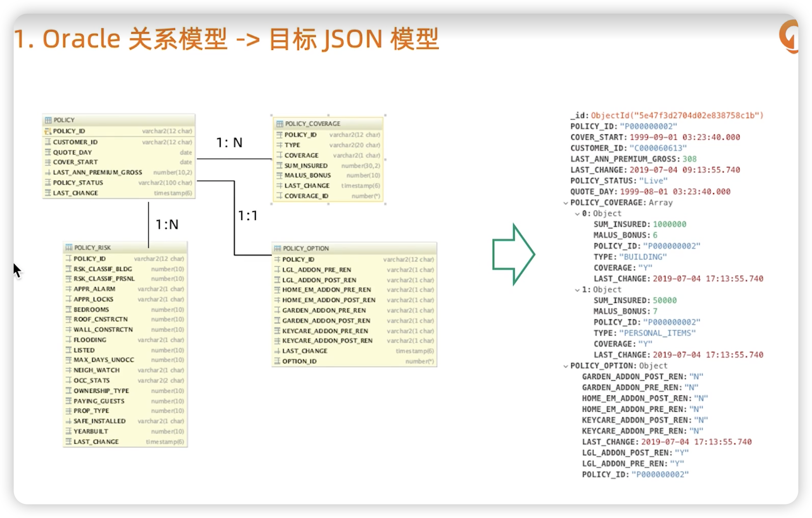
Task: Click the POLICY table header icon
Action: click(x=48, y=120)
